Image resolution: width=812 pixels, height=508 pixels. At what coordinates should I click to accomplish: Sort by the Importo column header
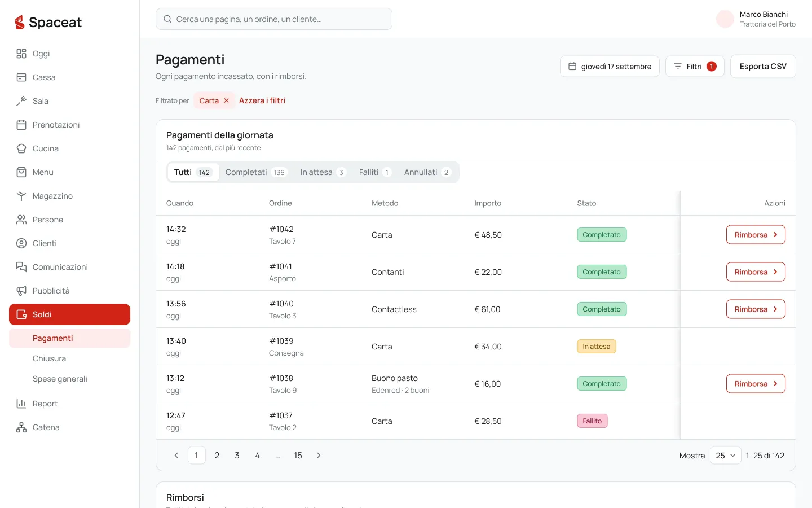(488, 203)
